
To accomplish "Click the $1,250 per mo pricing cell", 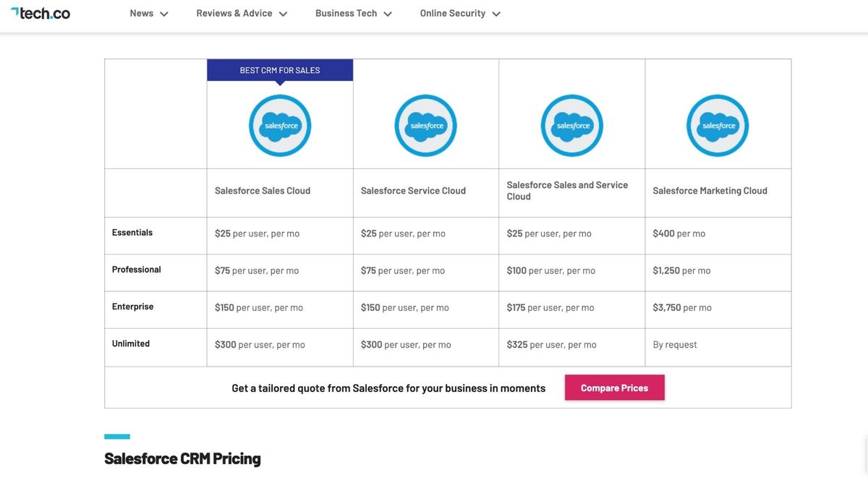I will coord(681,270).
